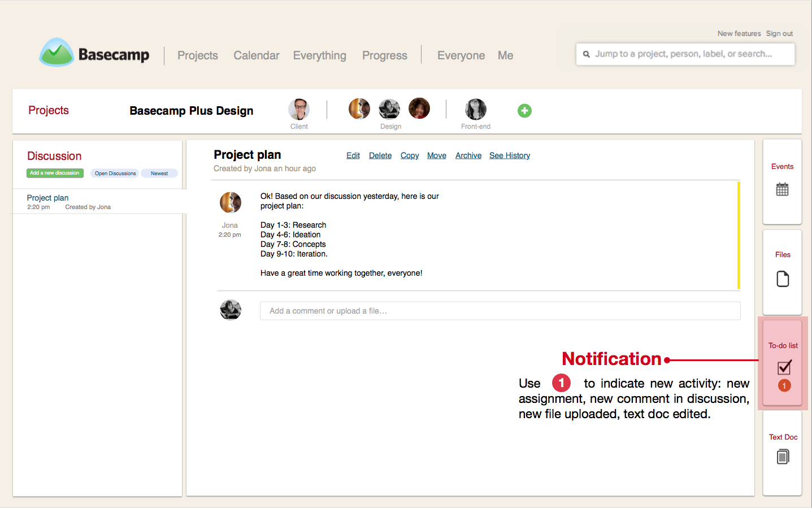Click the To-do list notification badge

(784, 385)
